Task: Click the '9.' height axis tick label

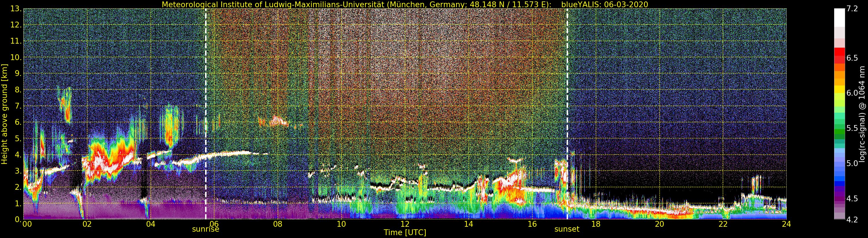Action: coord(18,73)
